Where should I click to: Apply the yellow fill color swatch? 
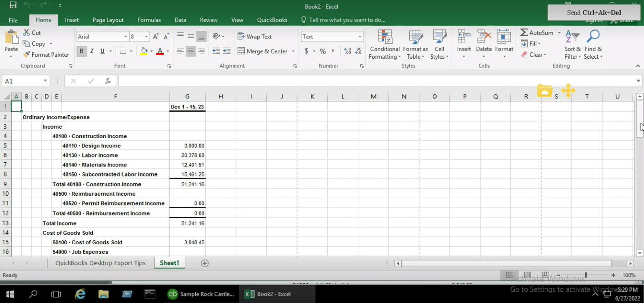(x=144, y=51)
